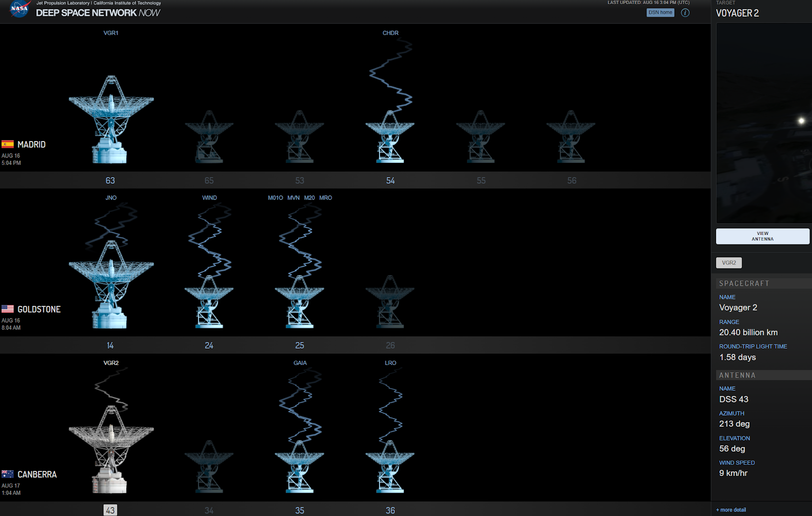Select Goldstone antenna dish 25
This screenshot has width=812, height=516.
[299, 301]
